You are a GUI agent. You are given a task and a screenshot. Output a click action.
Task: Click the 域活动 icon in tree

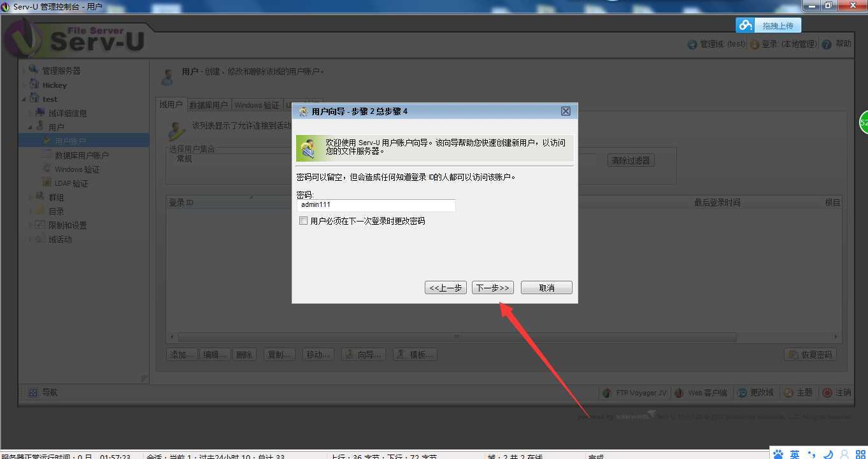41,238
